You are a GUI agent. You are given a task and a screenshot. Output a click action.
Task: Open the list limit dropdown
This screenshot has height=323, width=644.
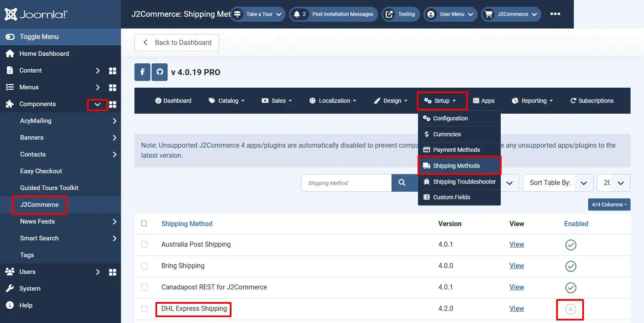613,183
